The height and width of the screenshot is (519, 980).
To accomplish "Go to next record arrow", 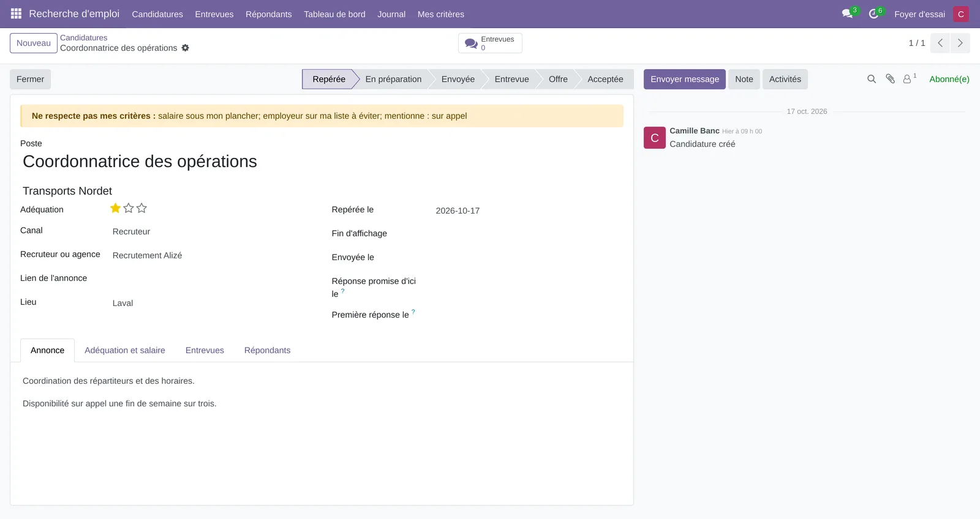I will (x=960, y=43).
